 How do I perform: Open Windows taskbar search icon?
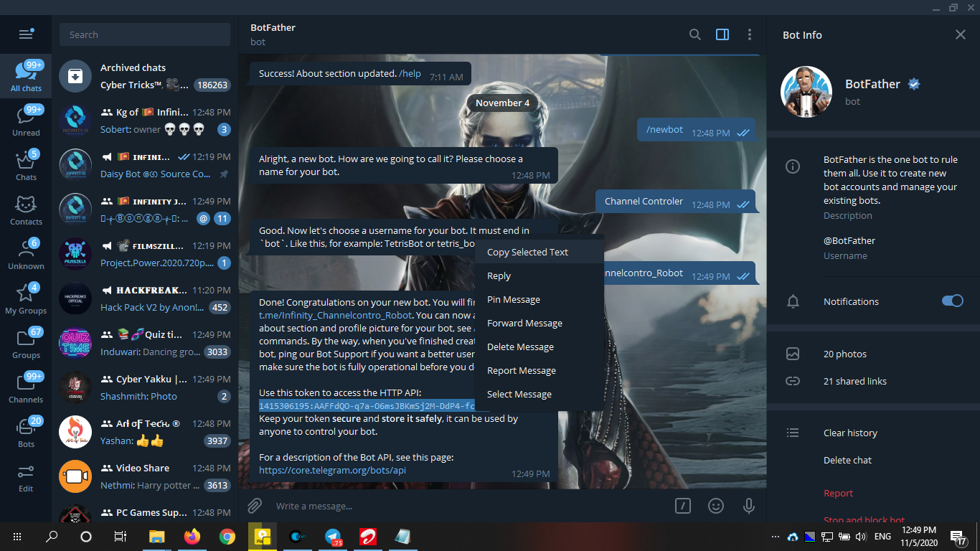click(52, 536)
